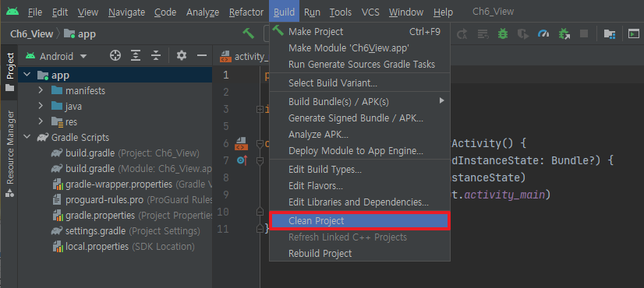
Task: Hide the Project panel with minus icon
Action: (x=201, y=55)
